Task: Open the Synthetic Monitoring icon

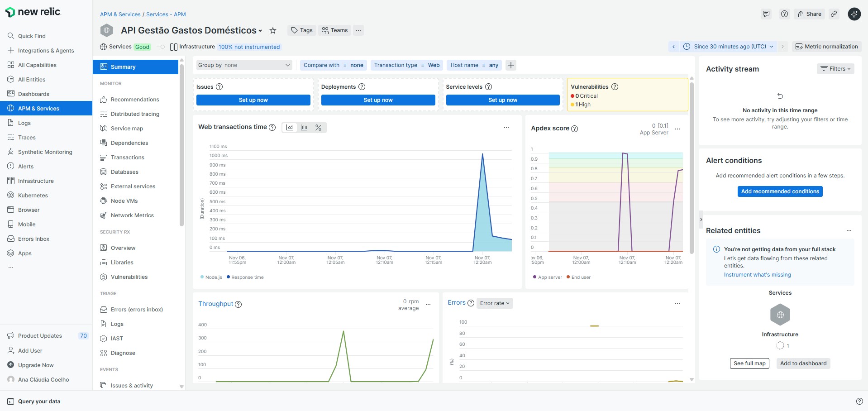Action: [11, 152]
